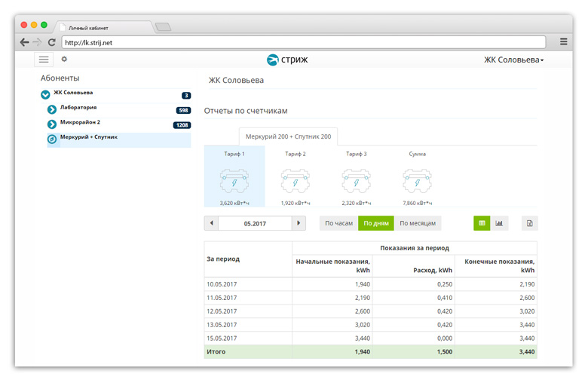This screenshot has height=392, width=588.
Task: Select the Тариф 1 meter card
Action: (234, 176)
